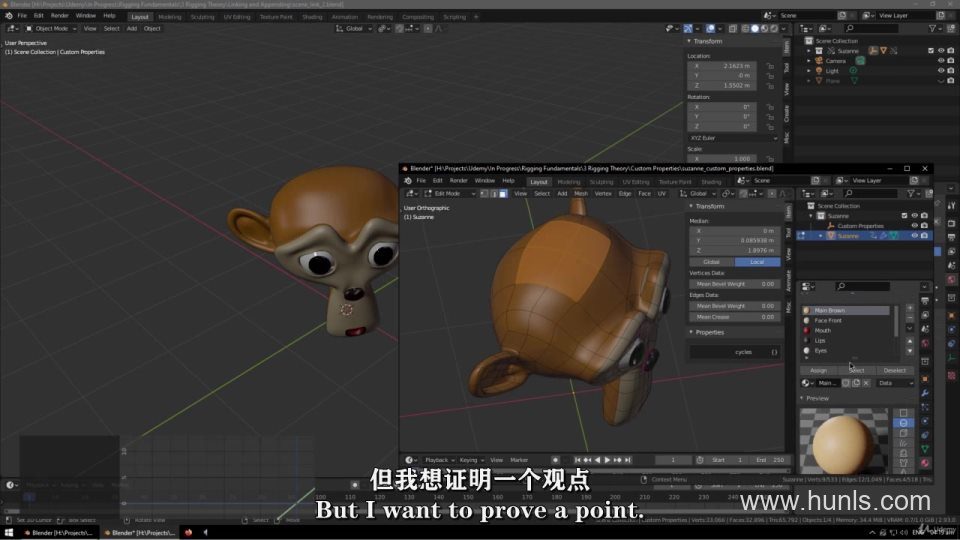Image resolution: width=960 pixels, height=540 pixels.
Task: Adjust Mean Crease slider in front window
Action: [735, 317]
